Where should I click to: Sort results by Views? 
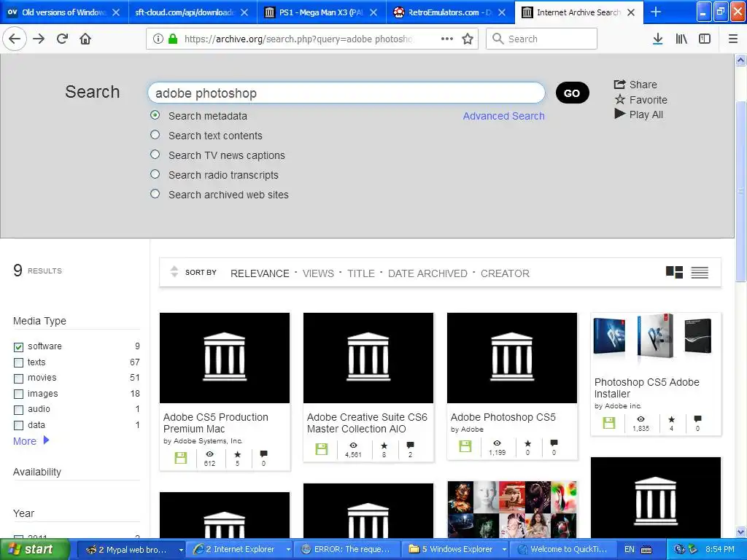coord(318,273)
